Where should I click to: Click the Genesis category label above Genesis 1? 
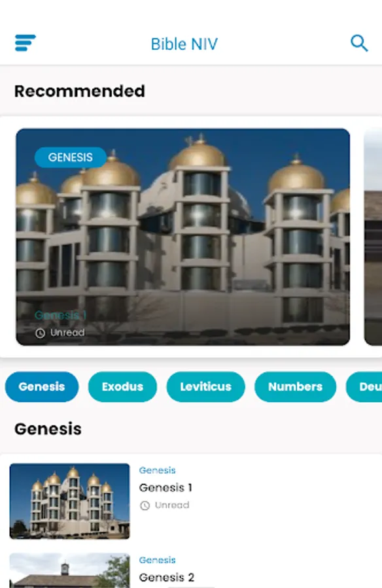point(157,470)
